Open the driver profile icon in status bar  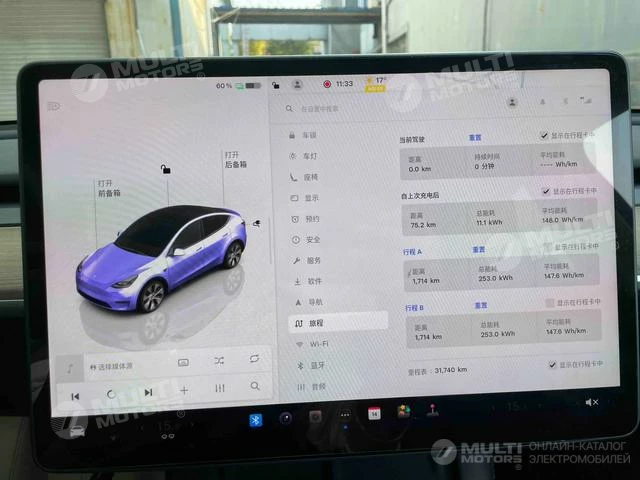(297, 84)
